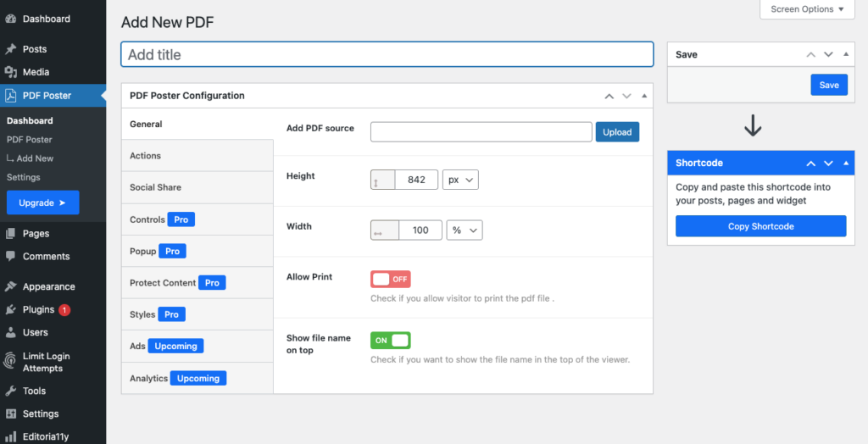Move the Shortcode panel up

point(811,164)
